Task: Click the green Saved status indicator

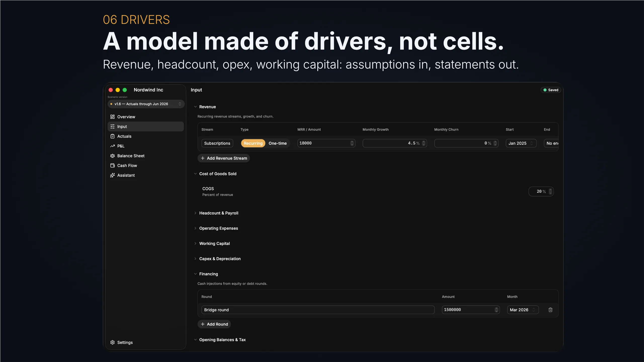Action: (x=551, y=90)
